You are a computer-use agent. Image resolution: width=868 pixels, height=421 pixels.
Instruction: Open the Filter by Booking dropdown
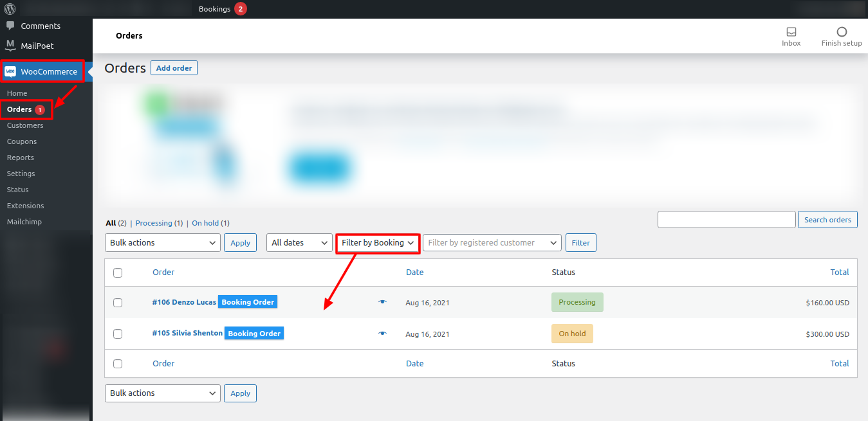pos(378,242)
